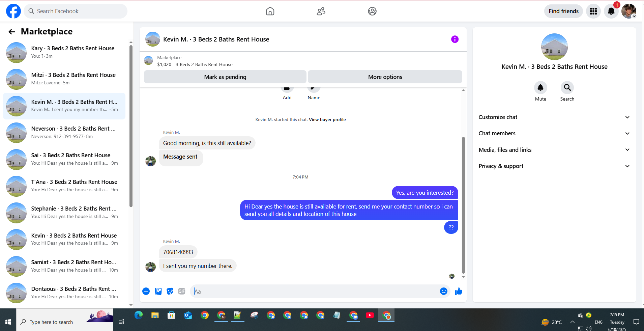The height and width of the screenshot is (331, 644).
Task: Open File Explorer from the taskbar
Action: pyautogui.click(x=155, y=315)
